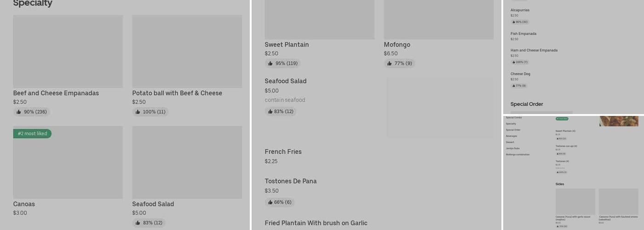Viewport: 644px width, 230px height.
Task: Select Fish Empanada menu item
Action: coord(523,34)
